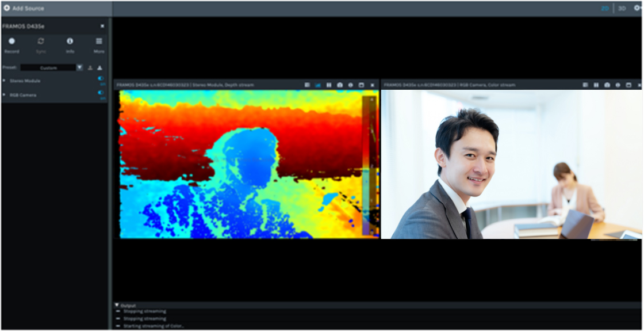The width and height of the screenshot is (644, 331).
Task: Open the settings gear in the top bar
Action: click(637, 9)
